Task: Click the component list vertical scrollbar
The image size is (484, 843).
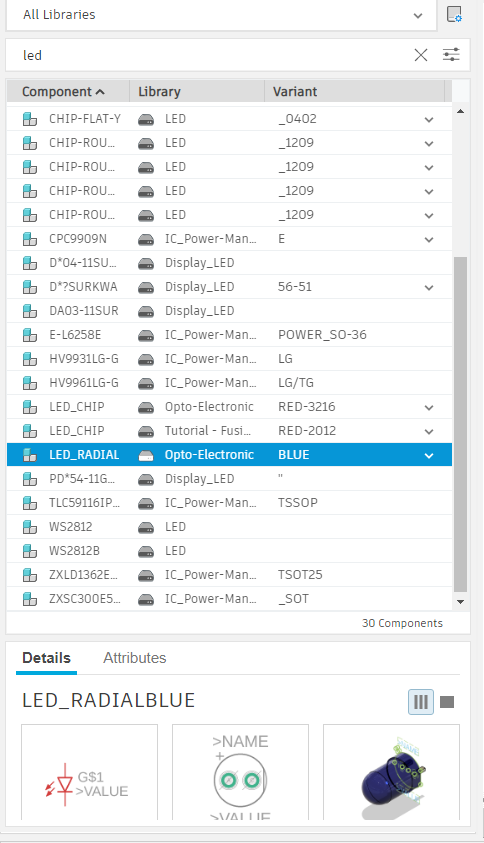Action: click(460, 424)
